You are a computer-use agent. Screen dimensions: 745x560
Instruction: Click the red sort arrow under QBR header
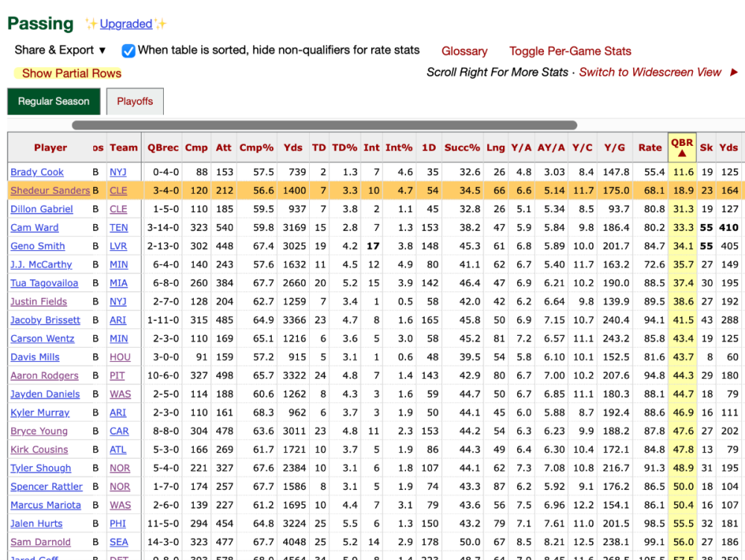[x=682, y=154]
